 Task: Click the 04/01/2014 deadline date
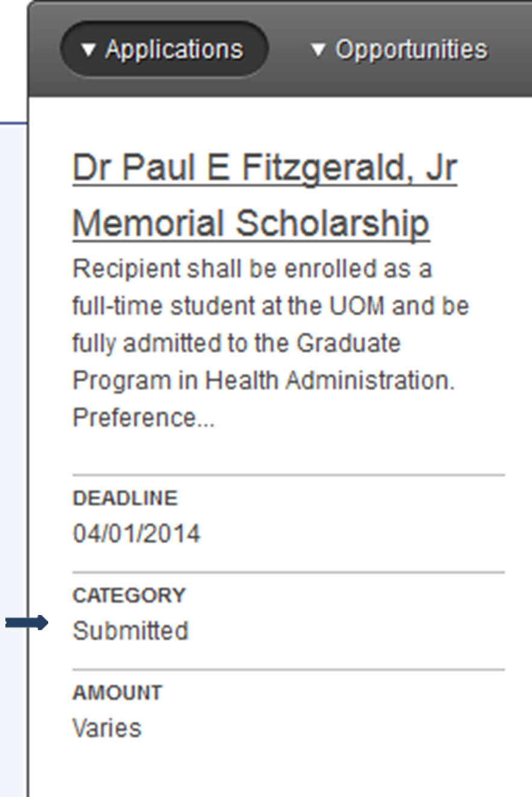click(x=136, y=534)
